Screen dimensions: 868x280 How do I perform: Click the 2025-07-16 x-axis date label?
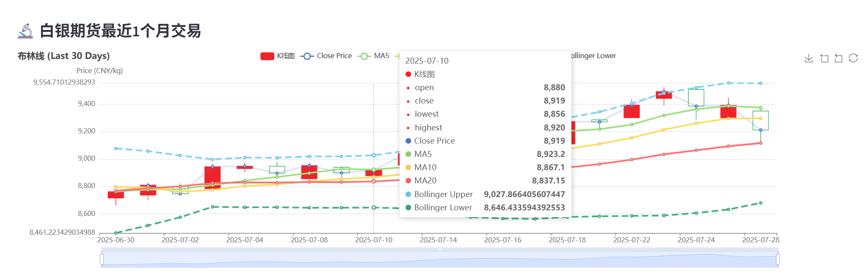click(503, 240)
